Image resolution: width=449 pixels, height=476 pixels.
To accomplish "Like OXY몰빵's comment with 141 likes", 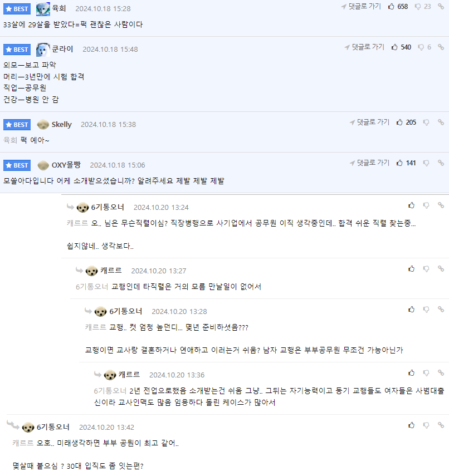I will 400,163.
